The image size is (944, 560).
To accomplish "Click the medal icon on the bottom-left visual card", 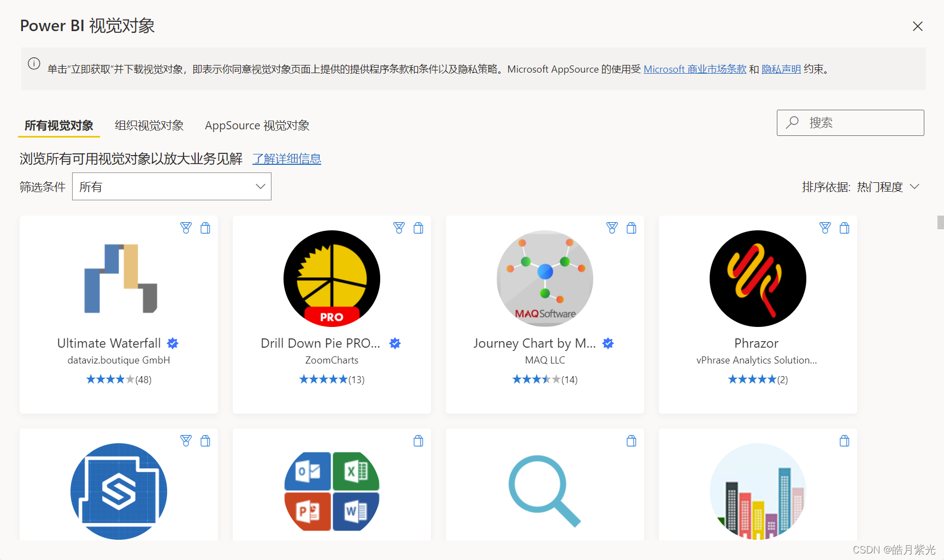I will pyautogui.click(x=186, y=440).
